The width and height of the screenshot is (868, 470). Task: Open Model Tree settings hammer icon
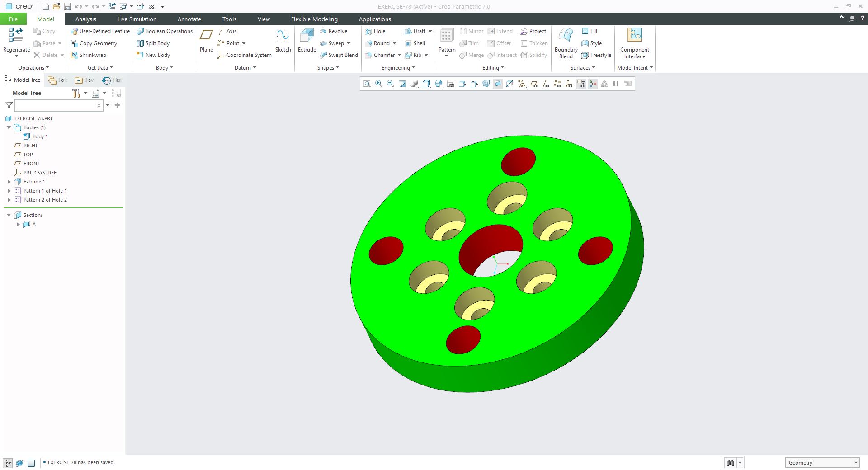click(x=76, y=93)
